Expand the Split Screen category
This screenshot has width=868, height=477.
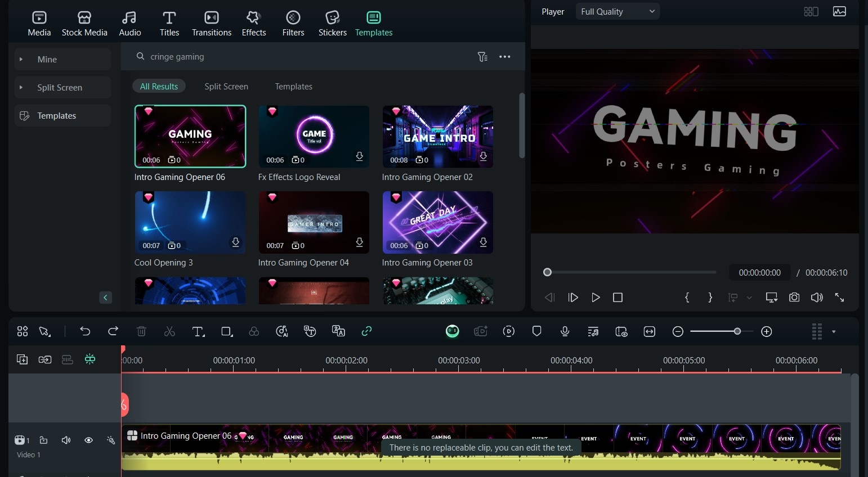tap(62, 87)
